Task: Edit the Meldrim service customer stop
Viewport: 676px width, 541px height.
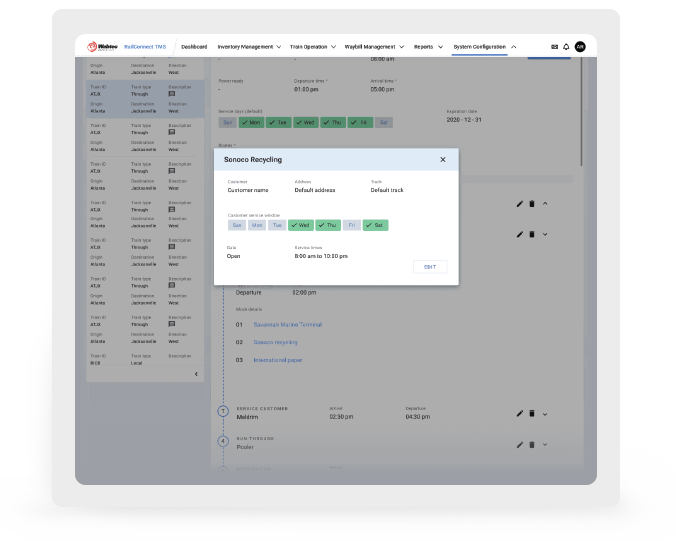Action: pyautogui.click(x=520, y=413)
